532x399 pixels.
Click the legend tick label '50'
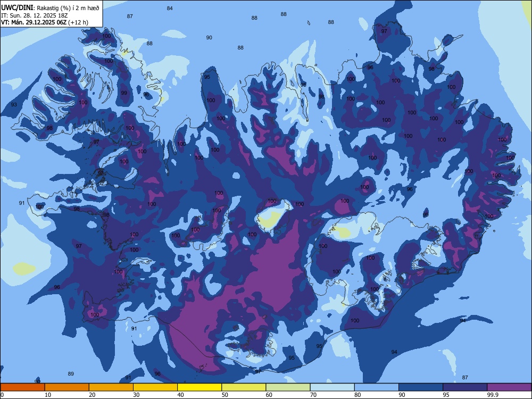pos(225,395)
